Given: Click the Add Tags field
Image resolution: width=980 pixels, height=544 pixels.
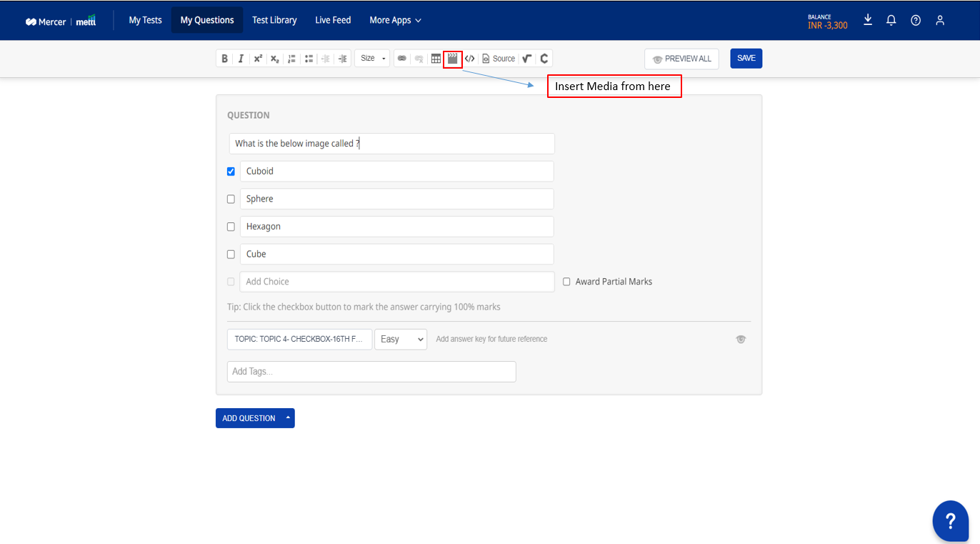Looking at the screenshot, I should tap(371, 372).
